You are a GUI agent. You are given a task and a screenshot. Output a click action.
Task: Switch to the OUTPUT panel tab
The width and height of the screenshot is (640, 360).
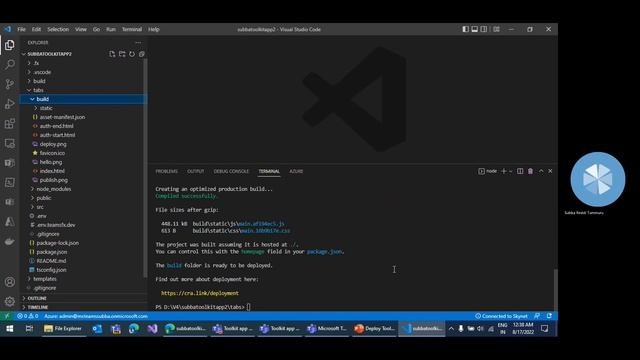pyautogui.click(x=196, y=171)
